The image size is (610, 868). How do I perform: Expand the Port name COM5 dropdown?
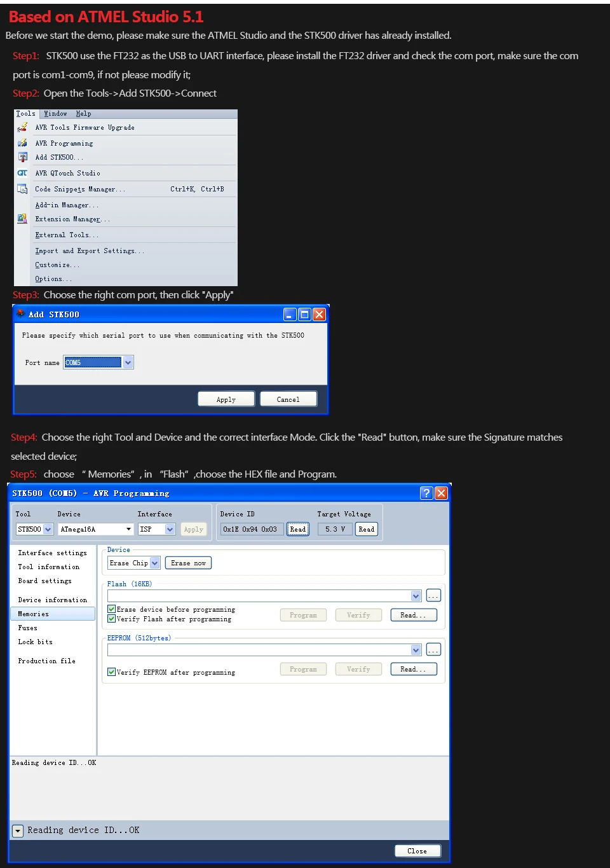(x=128, y=362)
